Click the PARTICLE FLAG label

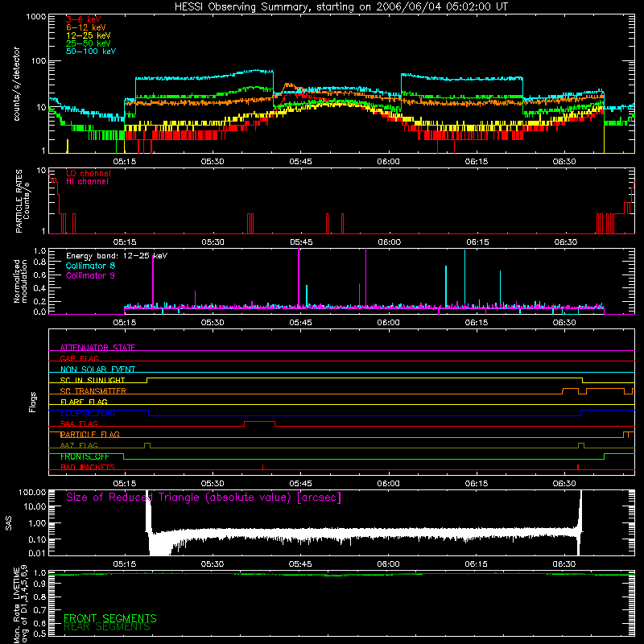[x=90, y=434]
